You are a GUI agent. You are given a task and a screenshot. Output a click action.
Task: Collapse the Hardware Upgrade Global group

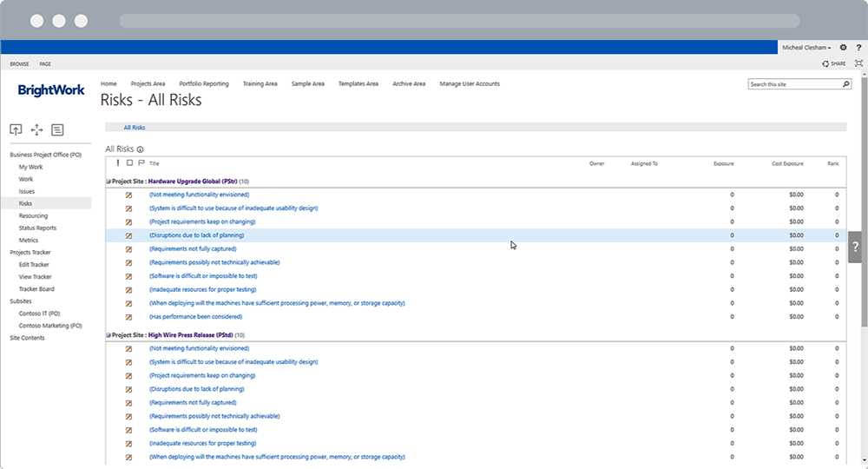[x=108, y=182]
